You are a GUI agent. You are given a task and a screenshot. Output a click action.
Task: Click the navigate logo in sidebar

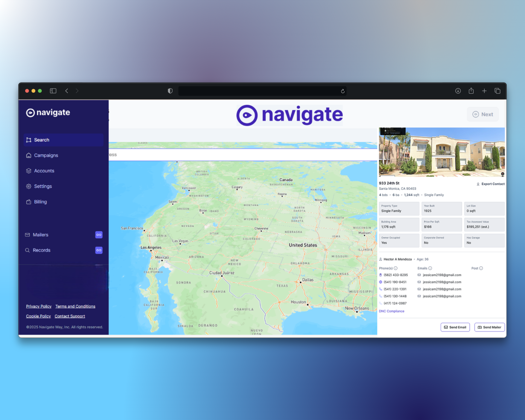pyautogui.click(x=48, y=112)
